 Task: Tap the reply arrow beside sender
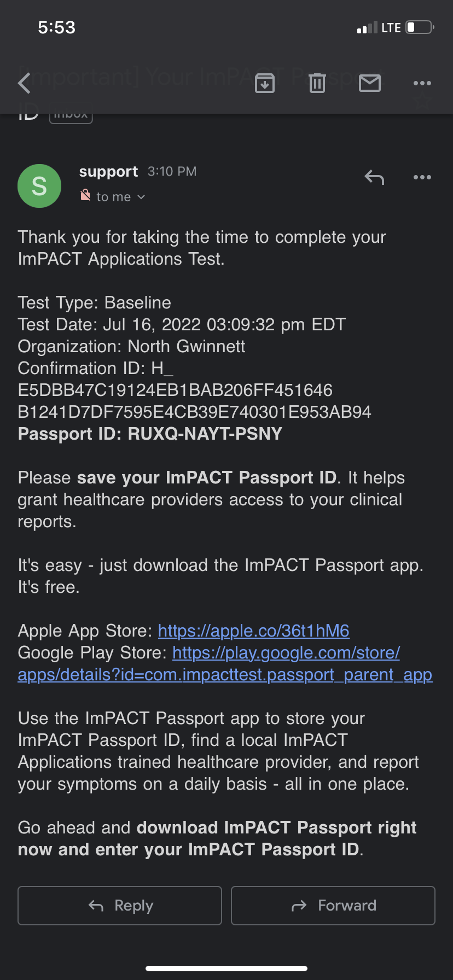click(374, 177)
